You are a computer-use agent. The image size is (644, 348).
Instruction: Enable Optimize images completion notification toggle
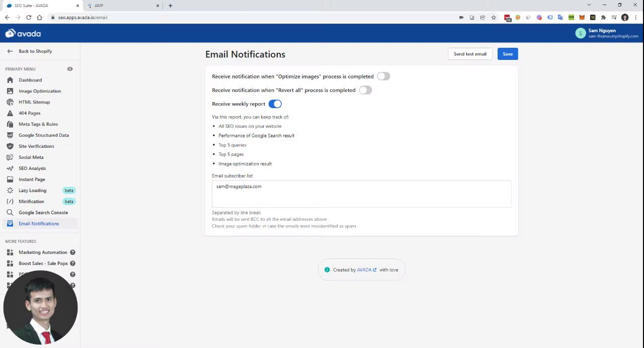(383, 76)
